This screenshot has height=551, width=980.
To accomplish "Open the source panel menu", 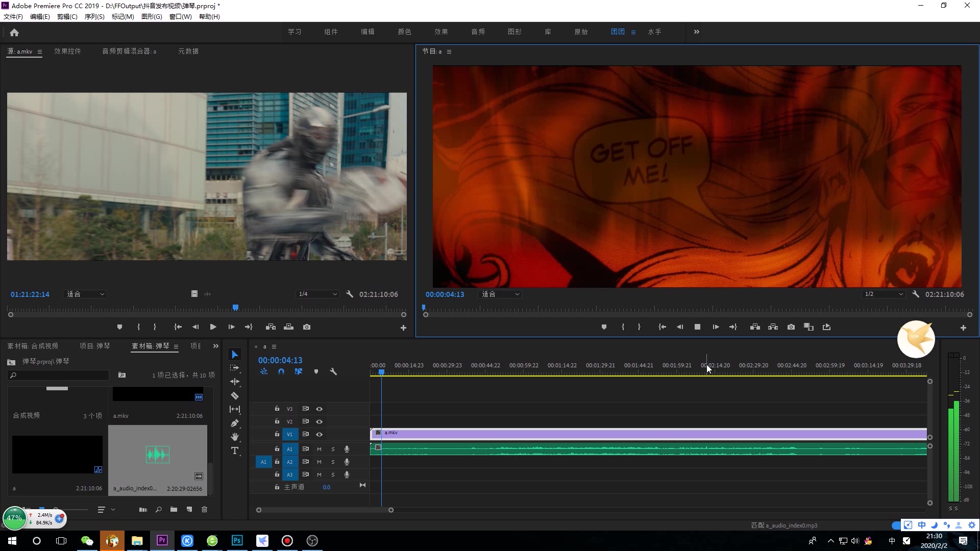I will pos(40,52).
